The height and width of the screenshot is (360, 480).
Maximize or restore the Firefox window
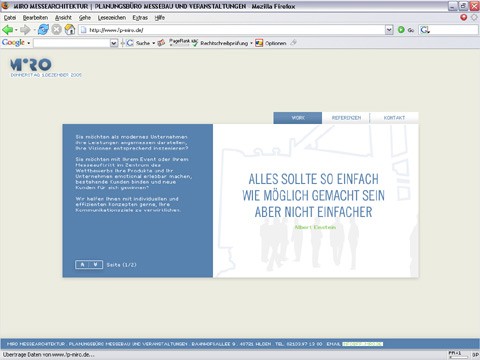pos(464,6)
